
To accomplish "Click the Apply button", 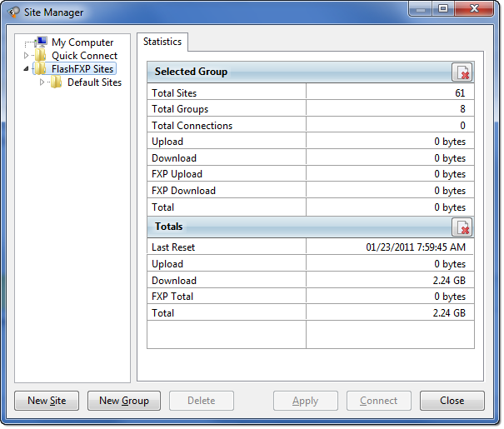I will pyautogui.click(x=307, y=402).
